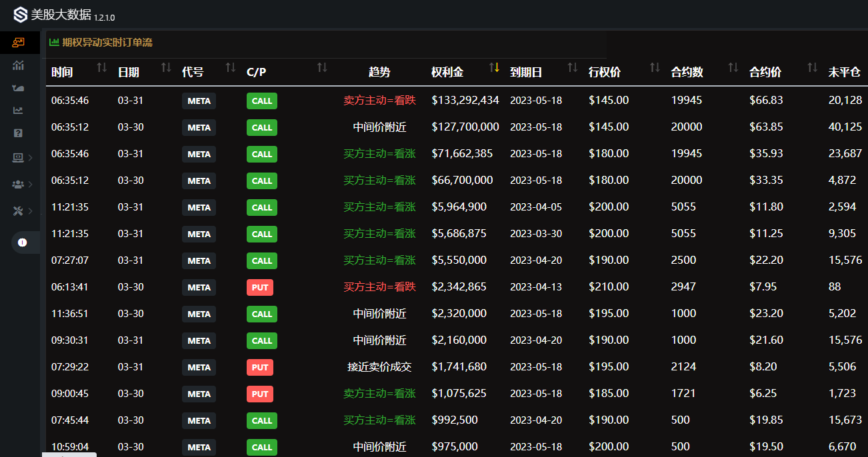Click the PUT badge in the $1,741,680 row
Image resolution: width=868 pixels, height=457 pixels.
[260, 367]
